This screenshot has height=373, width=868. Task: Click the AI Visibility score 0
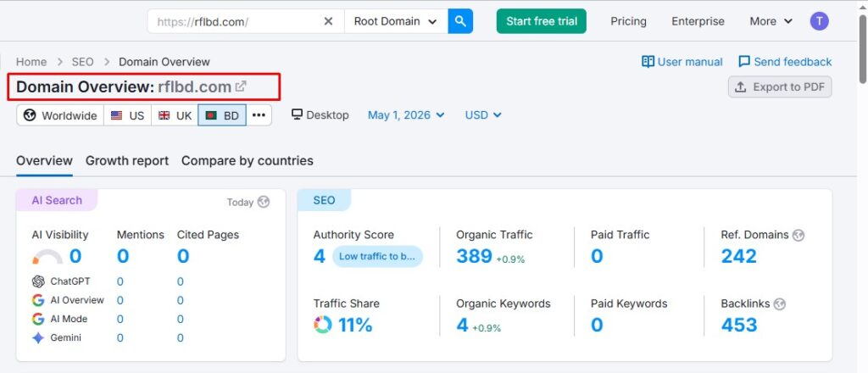click(75, 256)
